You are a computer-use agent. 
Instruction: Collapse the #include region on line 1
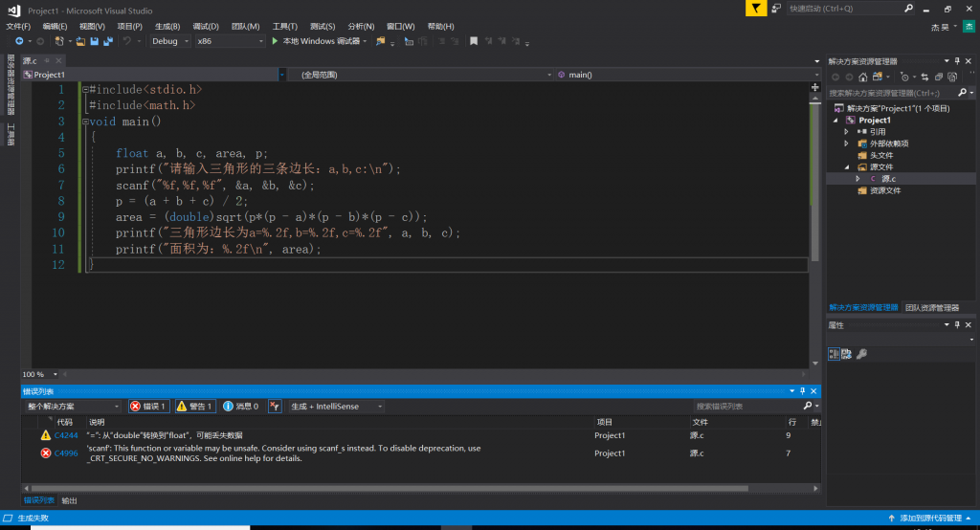[x=85, y=89]
